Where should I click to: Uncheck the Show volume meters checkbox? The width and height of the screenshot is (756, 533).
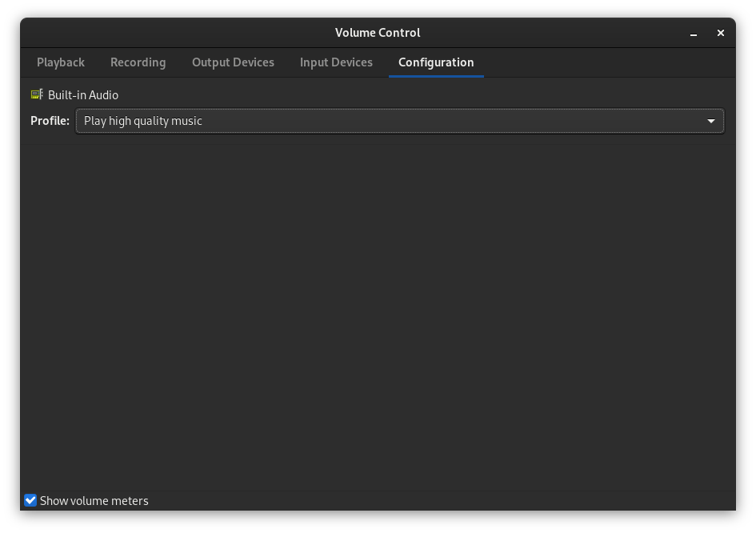click(x=30, y=500)
